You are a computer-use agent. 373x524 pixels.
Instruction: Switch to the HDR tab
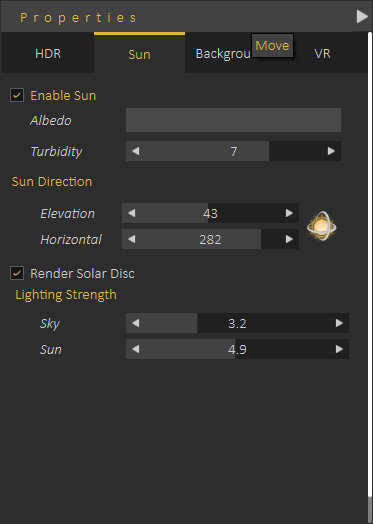48,53
